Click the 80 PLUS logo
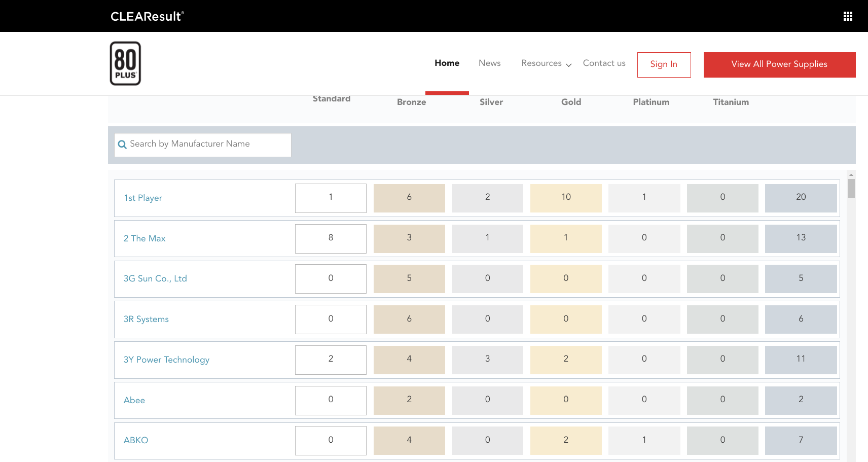The height and width of the screenshot is (462, 868). pyautogui.click(x=125, y=63)
